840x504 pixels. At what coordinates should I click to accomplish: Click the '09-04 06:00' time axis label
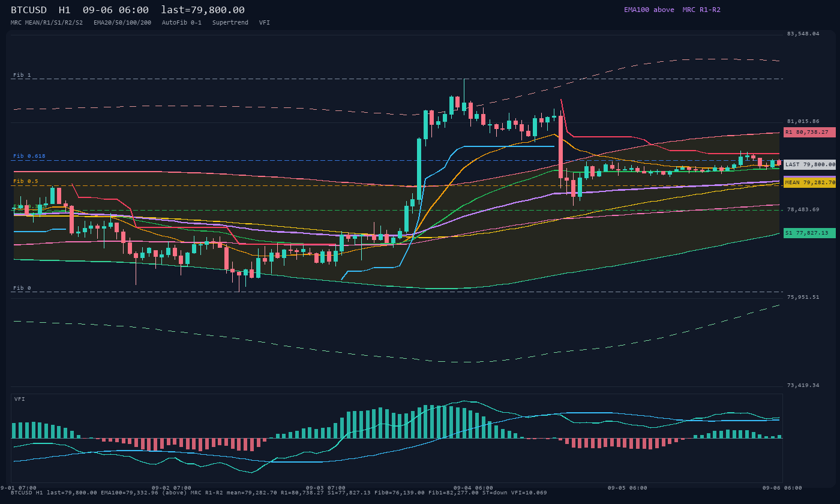[473, 488]
